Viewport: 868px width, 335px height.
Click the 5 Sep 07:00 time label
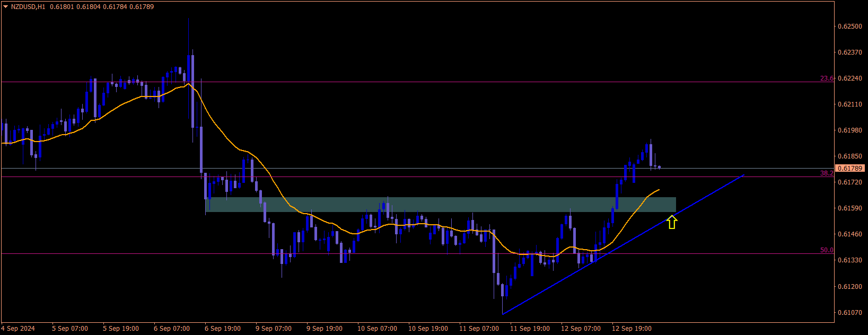pos(70,329)
